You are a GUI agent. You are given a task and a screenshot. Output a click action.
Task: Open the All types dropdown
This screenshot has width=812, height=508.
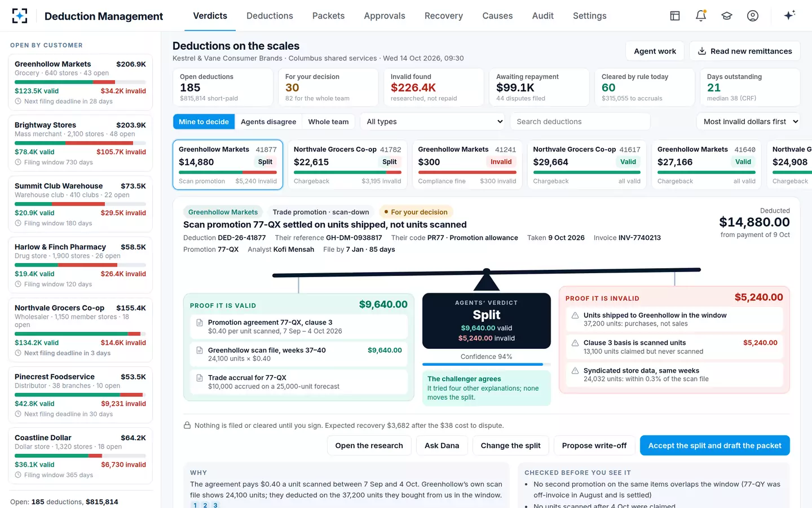pos(433,121)
